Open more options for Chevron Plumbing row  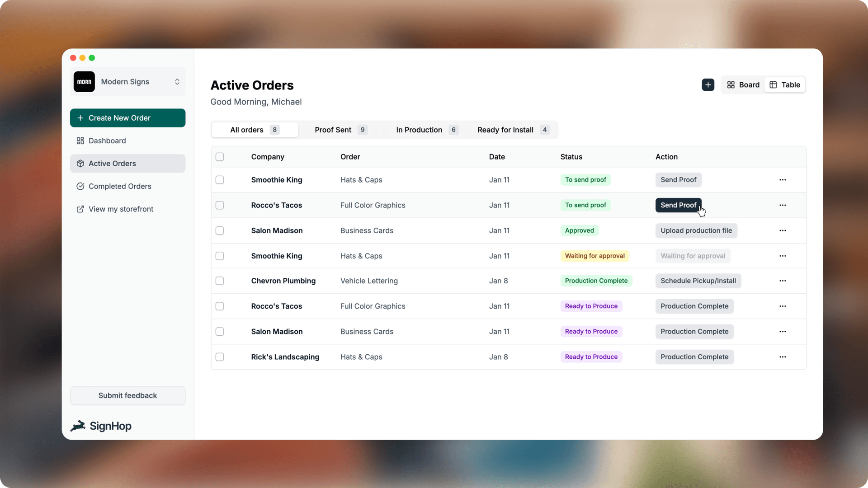(783, 281)
